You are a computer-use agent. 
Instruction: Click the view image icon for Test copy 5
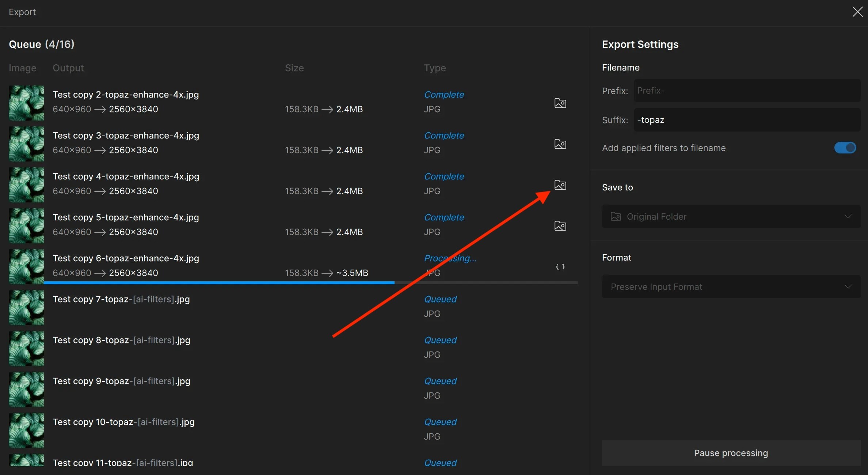point(560,225)
